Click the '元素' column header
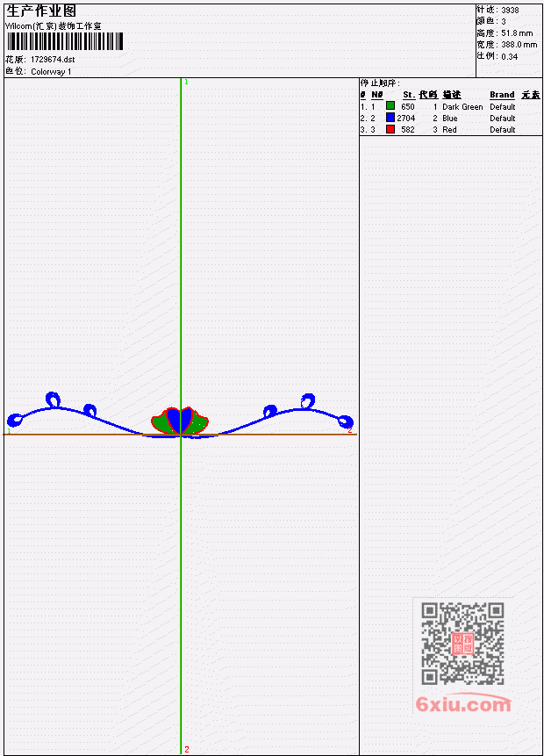The image size is (544, 756). pyautogui.click(x=531, y=95)
